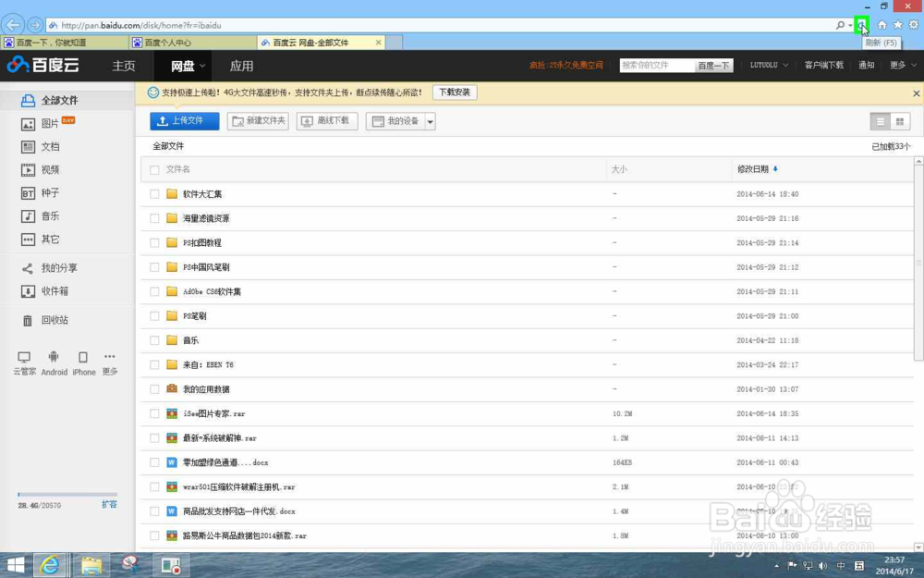The image size is (924, 578).
Task: Go back with browser back arrow
Action: tap(12, 25)
